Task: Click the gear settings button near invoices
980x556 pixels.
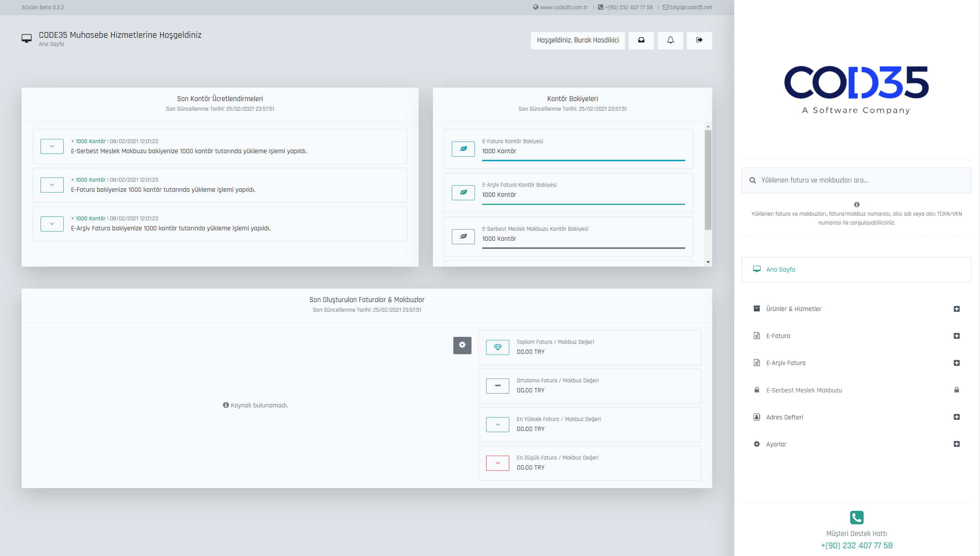Action: click(x=462, y=345)
